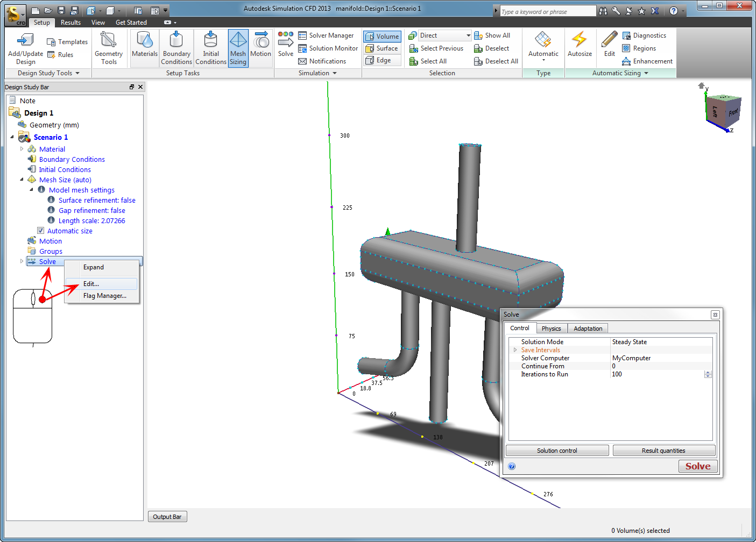
Task: Click the home view icon above view cube
Action: 701,85
